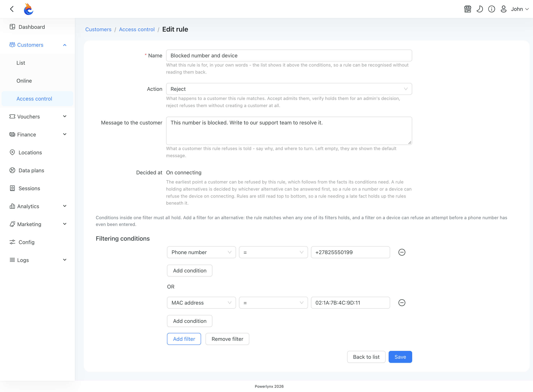Go to Online customers page
Screen dimensions: 533x392
point(37,81)
